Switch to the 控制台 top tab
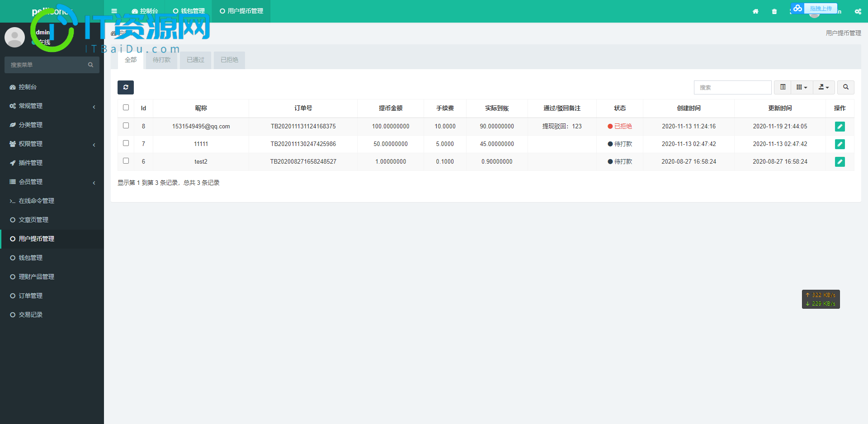This screenshot has height=424, width=868. (x=145, y=11)
